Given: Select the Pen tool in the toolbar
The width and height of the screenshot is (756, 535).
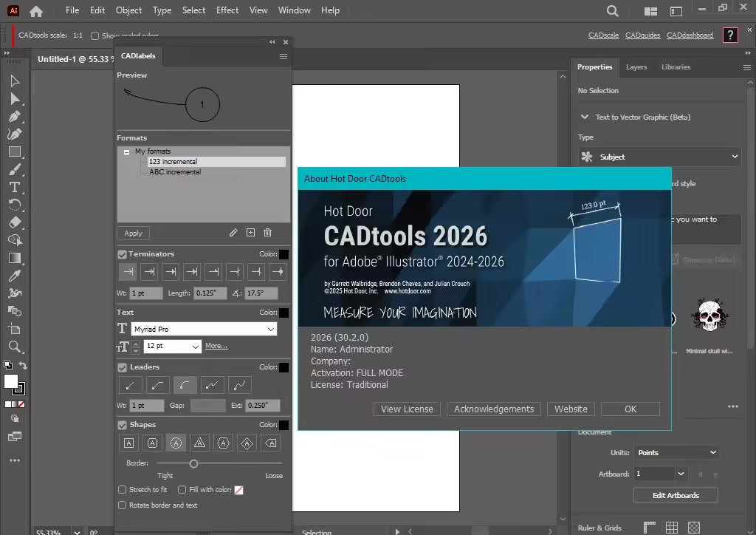Looking at the screenshot, I should [15, 117].
